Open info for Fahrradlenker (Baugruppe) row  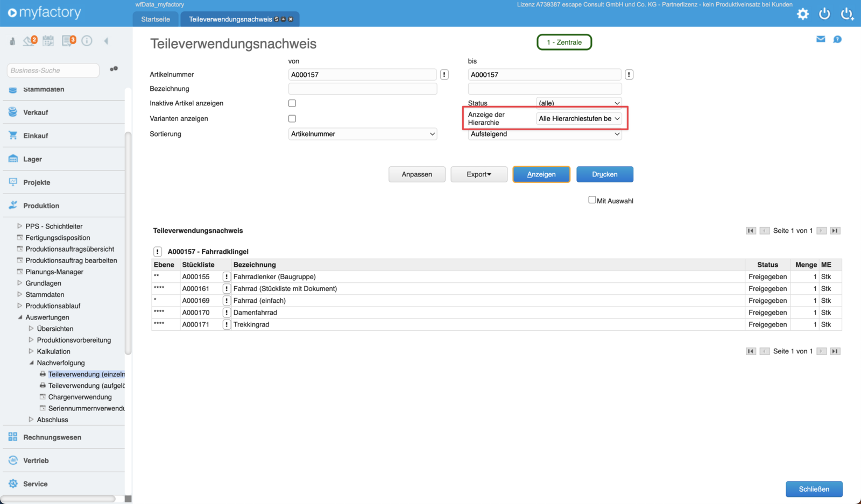(x=227, y=277)
